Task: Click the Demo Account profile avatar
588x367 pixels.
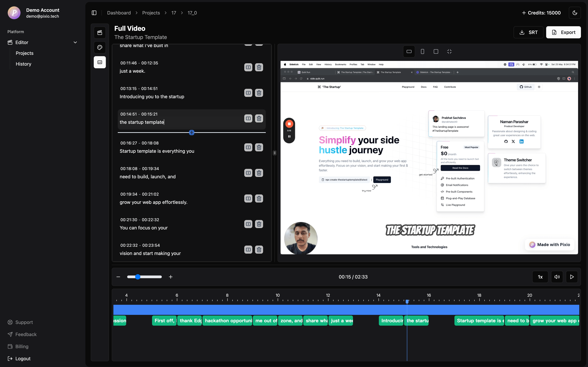Action: [x=14, y=13]
